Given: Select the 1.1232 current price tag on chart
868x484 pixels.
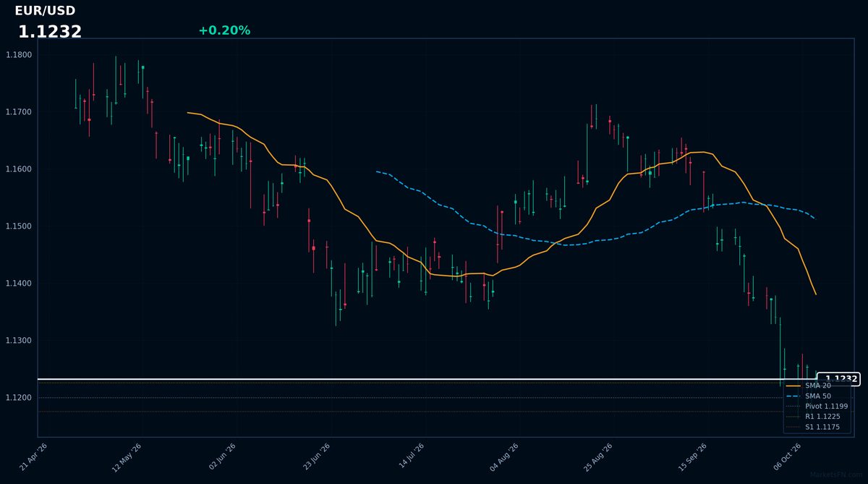Looking at the screenshot, I should [x=839, y=378].
